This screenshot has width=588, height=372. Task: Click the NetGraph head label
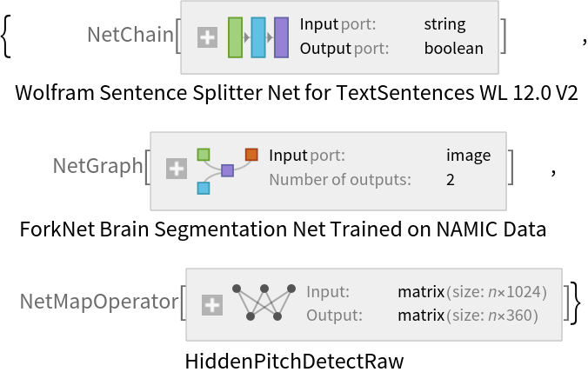click(97, 166)
